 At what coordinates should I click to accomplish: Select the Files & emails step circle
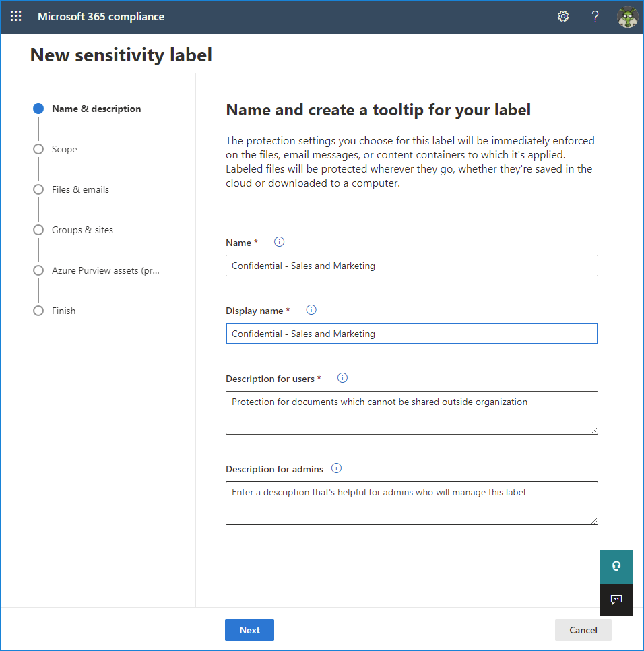[x=38, y=189]
